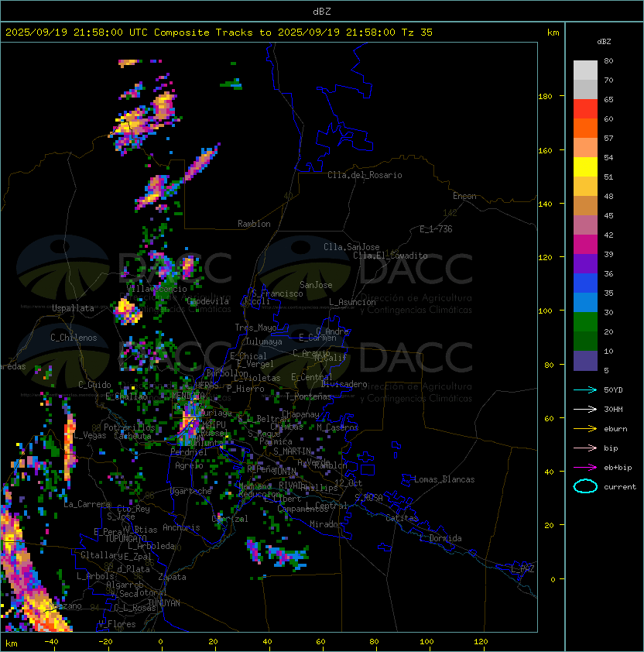
Task: Click the Capdevila place label
Action: coord(207,301)
